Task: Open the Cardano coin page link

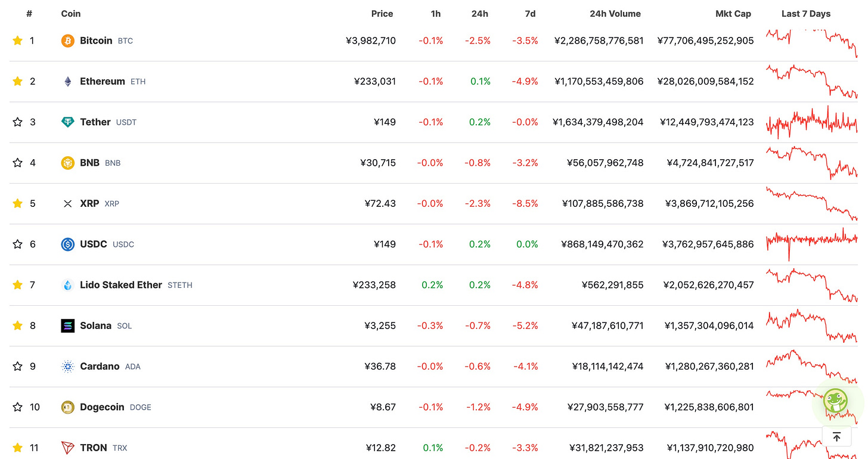Action: pos(100,367)
